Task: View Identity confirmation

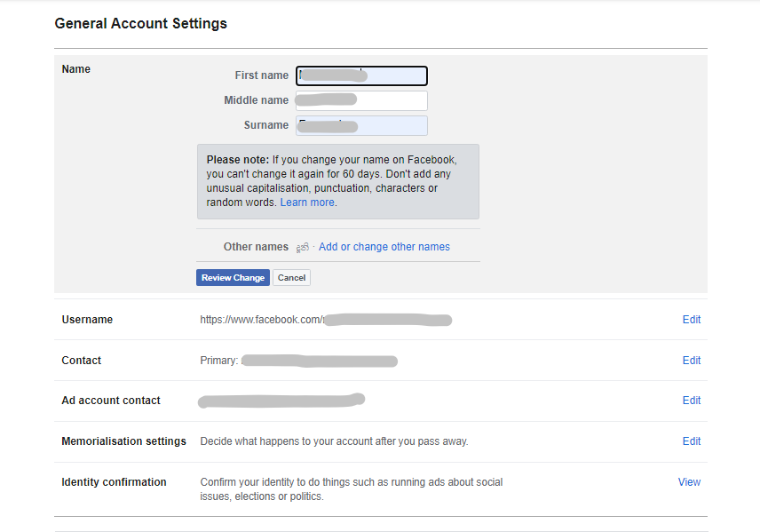Action: pos(689,482)
